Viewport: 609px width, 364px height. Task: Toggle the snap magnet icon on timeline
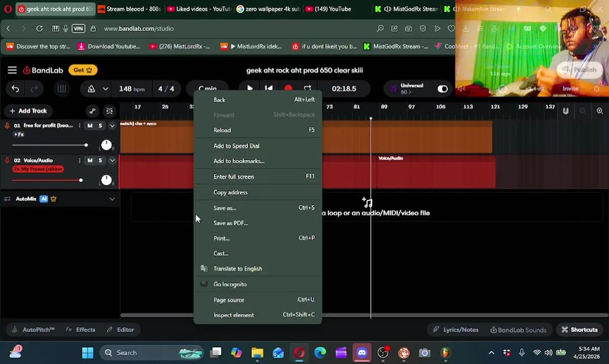[x=565, y=111]
